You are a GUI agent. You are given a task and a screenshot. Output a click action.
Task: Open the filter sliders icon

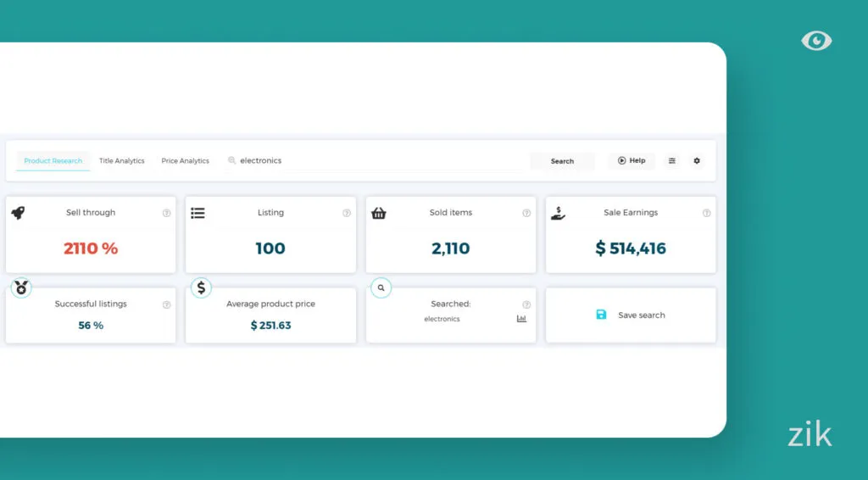pyautogui.click(x=672, y=160)
